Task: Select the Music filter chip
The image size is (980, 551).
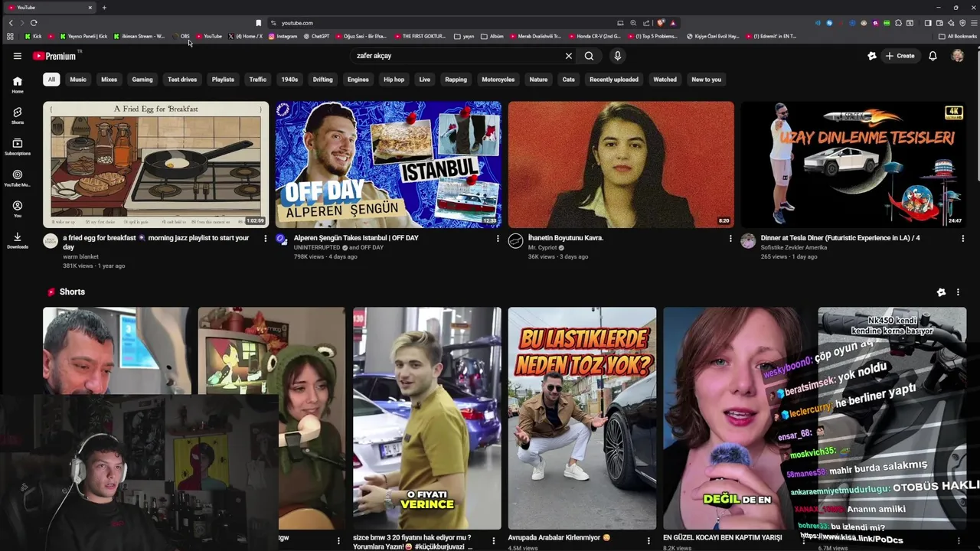Action: [78, 80]
